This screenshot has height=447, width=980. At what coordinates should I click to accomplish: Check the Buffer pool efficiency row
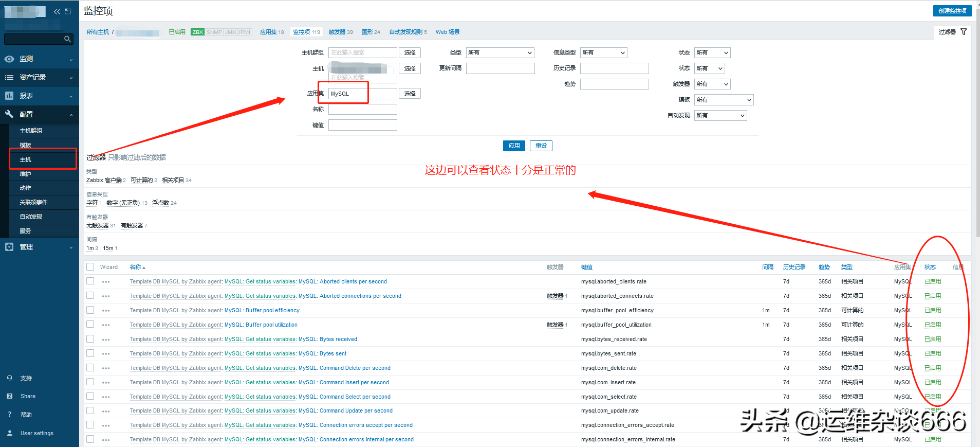(x=90, y=310)
